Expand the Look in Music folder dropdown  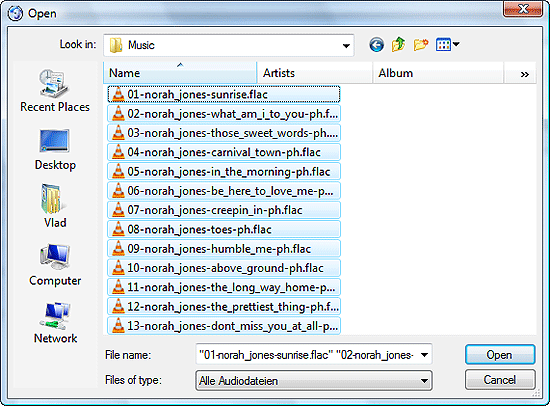pyautogui.click(x=346, y=45)
